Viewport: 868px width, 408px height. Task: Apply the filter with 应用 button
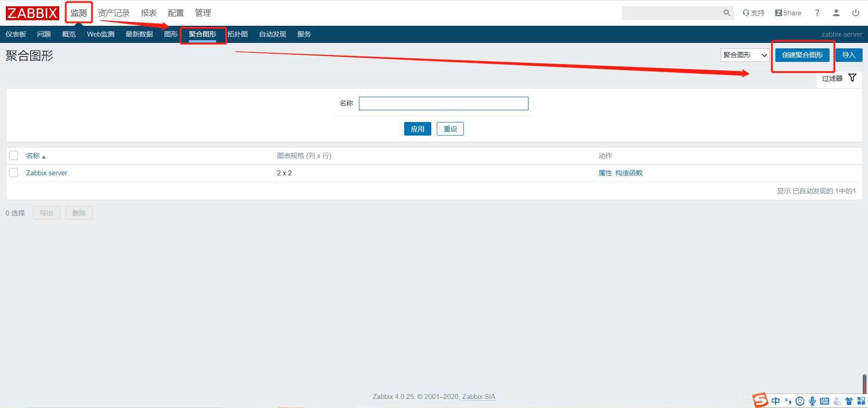pos(418,129)
